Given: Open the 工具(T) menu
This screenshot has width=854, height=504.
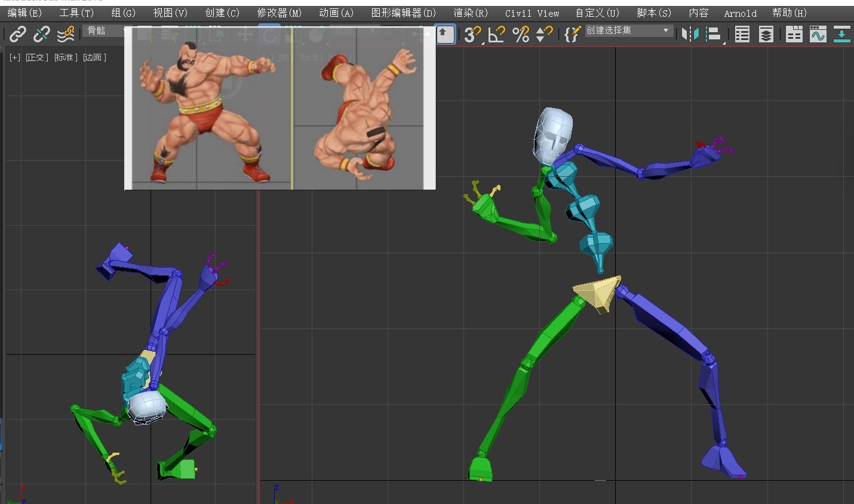Looking at the screenshot, I should coord(76,13).
